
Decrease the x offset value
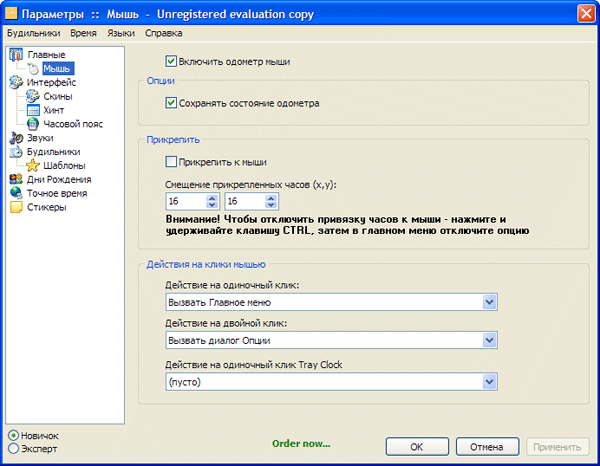(x=212, y=205)
